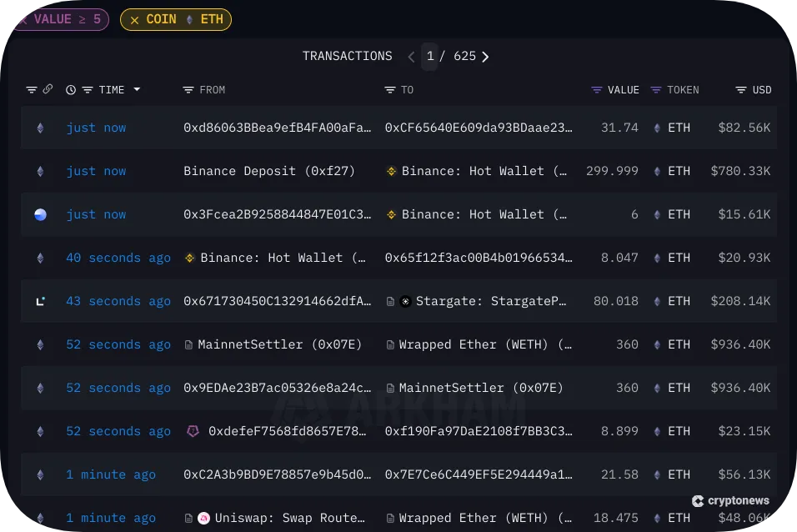The width and height of the screenshot is (797, 532).
Task: Click the Wrapped Ether contract document icon
Action: (x=391, y=344)
